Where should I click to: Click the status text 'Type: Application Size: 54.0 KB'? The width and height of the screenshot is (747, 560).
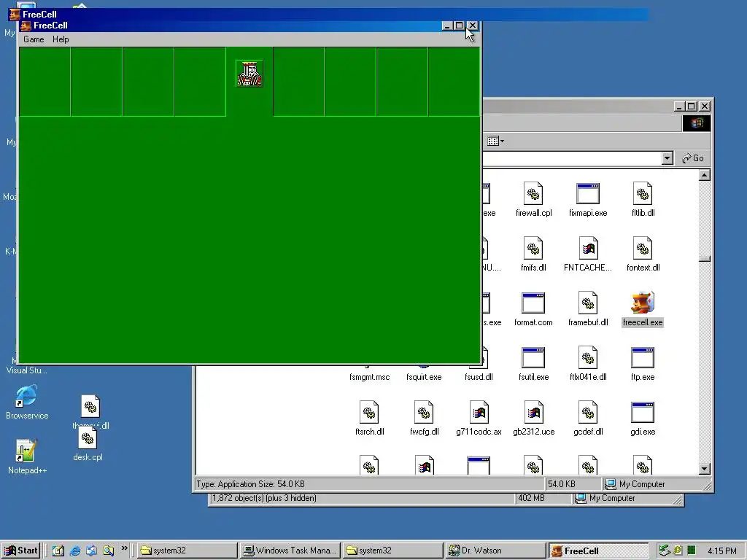[251, 484]
